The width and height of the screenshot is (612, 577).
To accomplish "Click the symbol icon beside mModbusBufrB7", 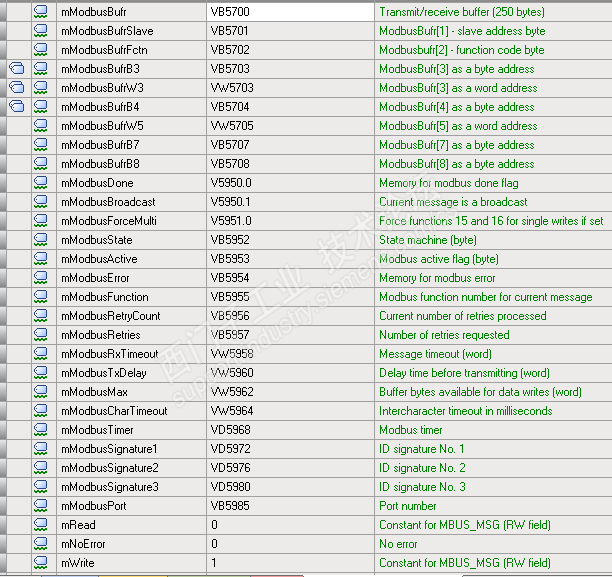I will coord(41,145).
